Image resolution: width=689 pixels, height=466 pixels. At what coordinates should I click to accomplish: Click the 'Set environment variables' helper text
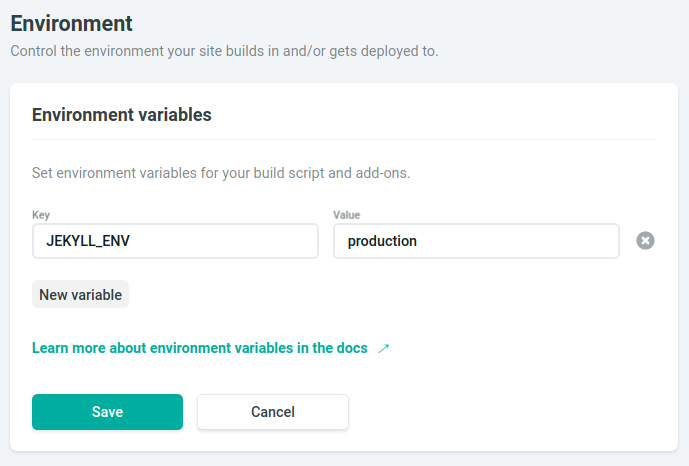coord(221,173)
